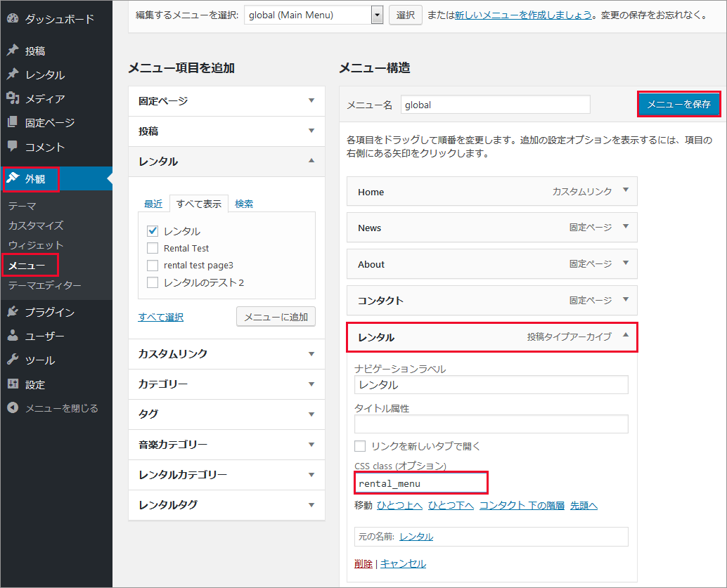This screenshot has height=588, width=727.
Task: Click the pushpin icon next to 投稿
Action: coord(13,51)
